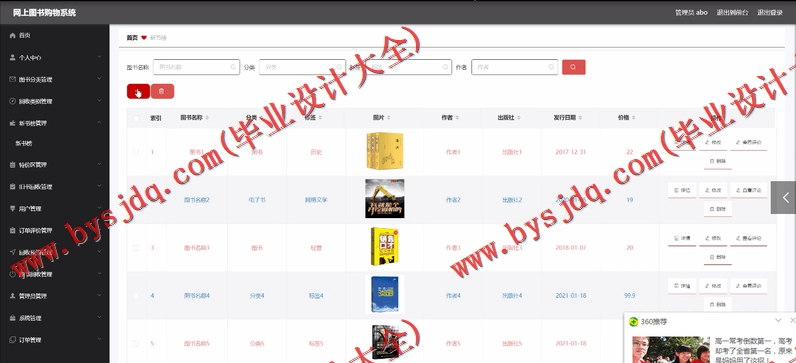Click the green 360 logo in popup
This screenshot has height=363, width=796.
pyautogui.click(x=634, y=322)
